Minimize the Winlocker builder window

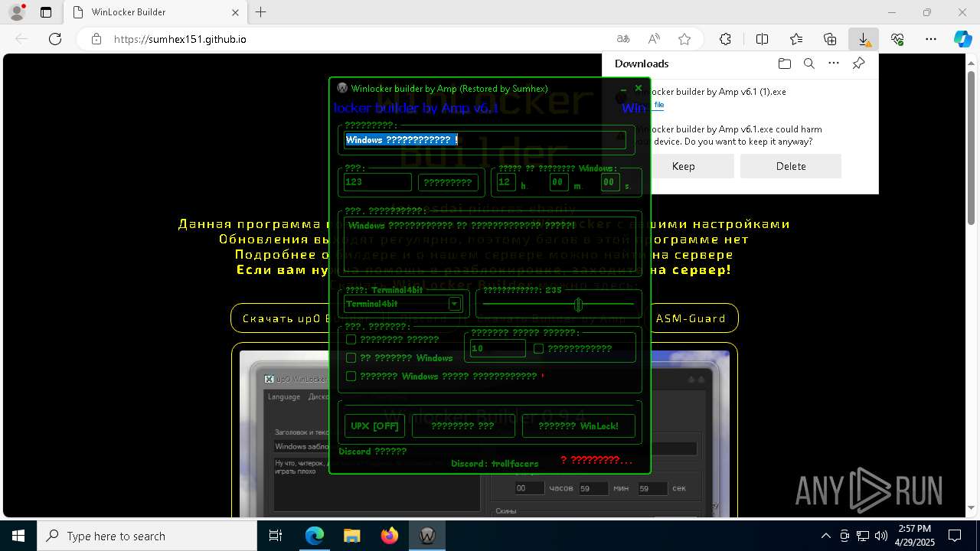coord(624,90)
